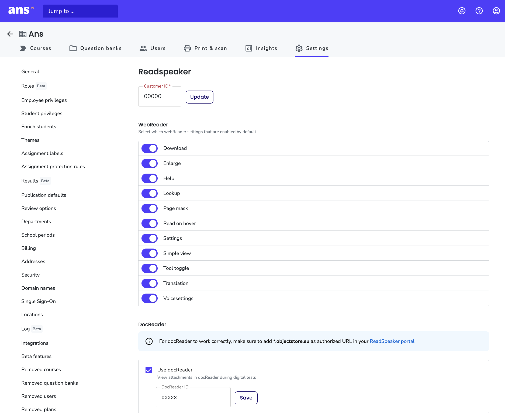Disable Read on hover toggle

click(150, 223)
